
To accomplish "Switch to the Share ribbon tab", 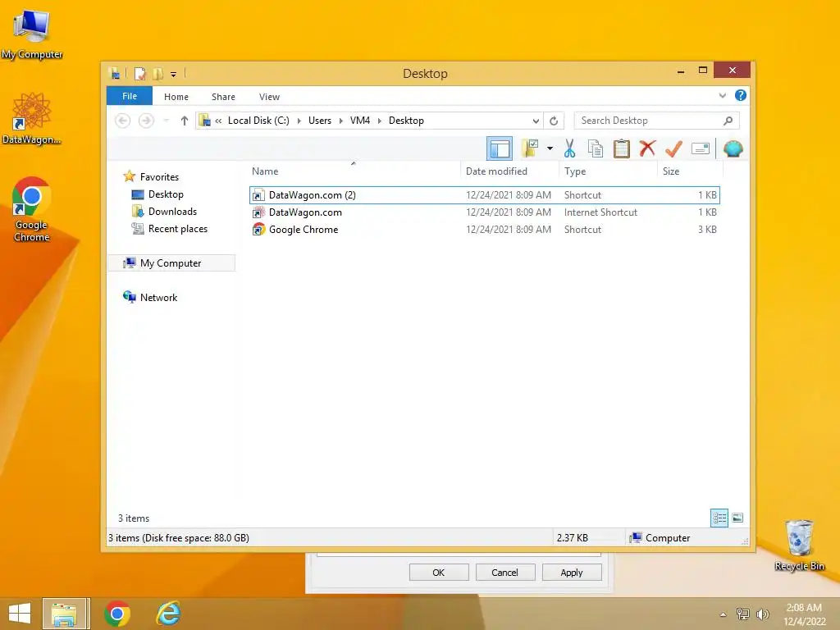I will [223, 97].
